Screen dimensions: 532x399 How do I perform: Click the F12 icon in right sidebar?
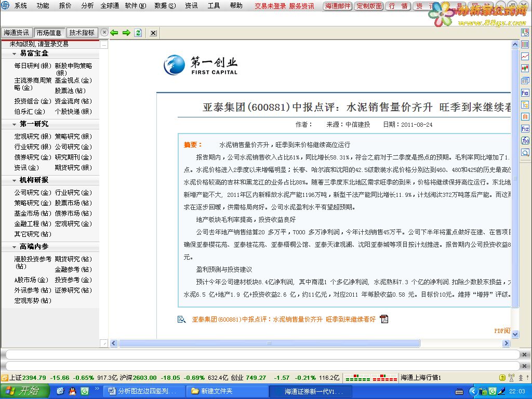(x=525, y=129)
